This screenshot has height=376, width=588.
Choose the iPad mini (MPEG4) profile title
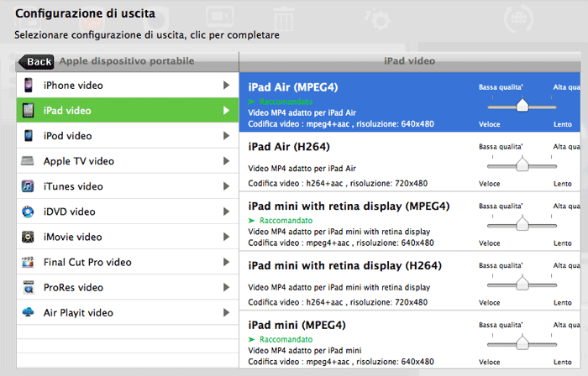[297, 325]
